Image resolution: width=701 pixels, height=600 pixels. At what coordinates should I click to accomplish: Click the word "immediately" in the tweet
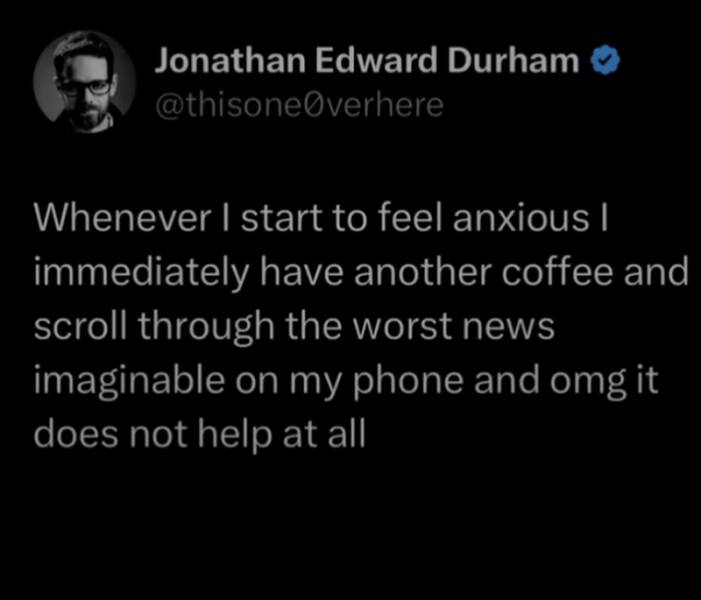(x=141, y=274)
